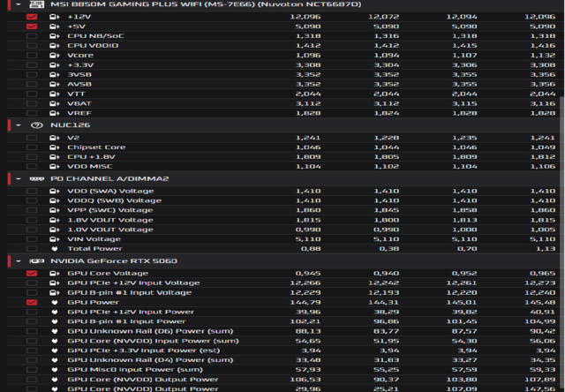
Task: Uncheck the +12V sensor checkbox
Action: (32, 17)
